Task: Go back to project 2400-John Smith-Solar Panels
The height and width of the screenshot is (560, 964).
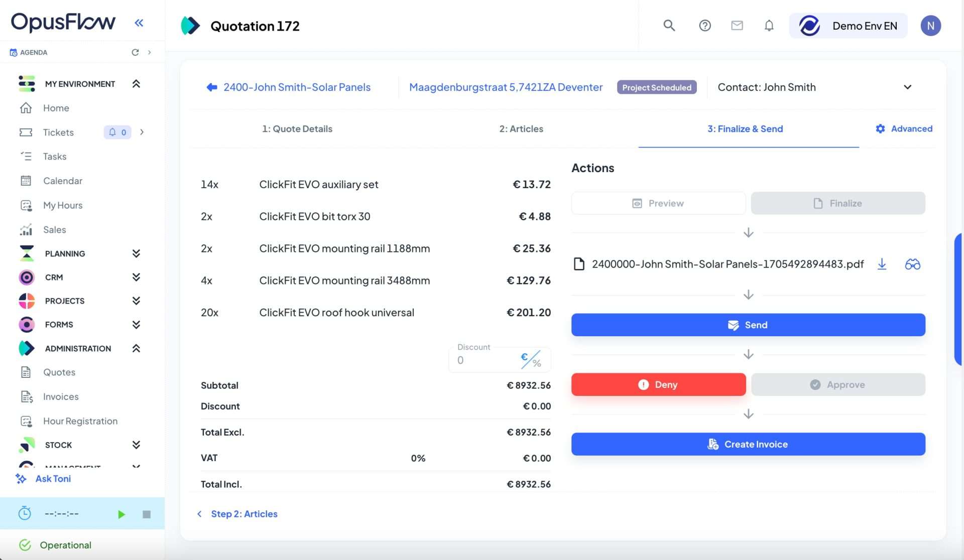Action: (x=289, y=87)
